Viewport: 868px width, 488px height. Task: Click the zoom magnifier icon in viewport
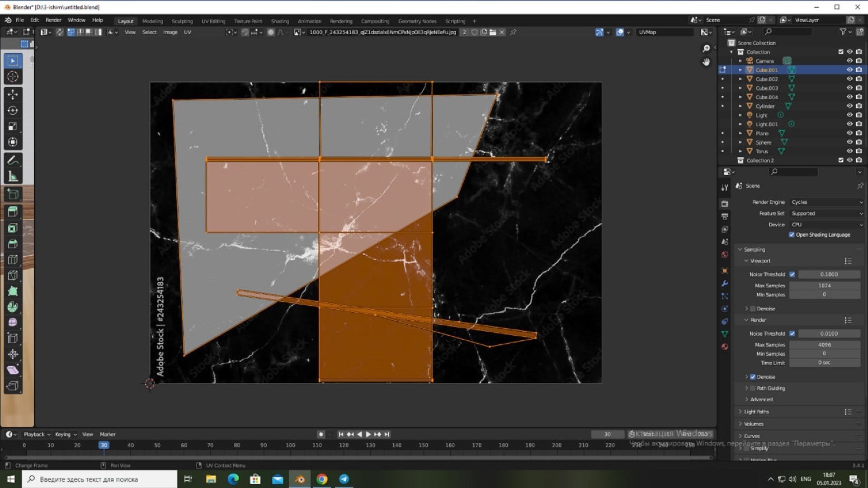tap(706, 48)
